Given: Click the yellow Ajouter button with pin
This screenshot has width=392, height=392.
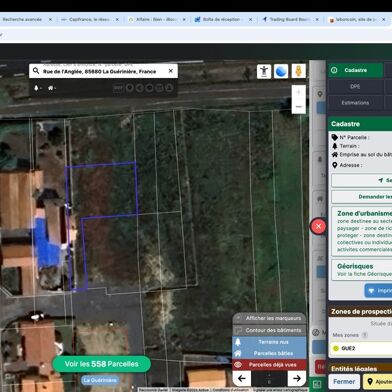Looking at the screenshot, I should (378, 381).
